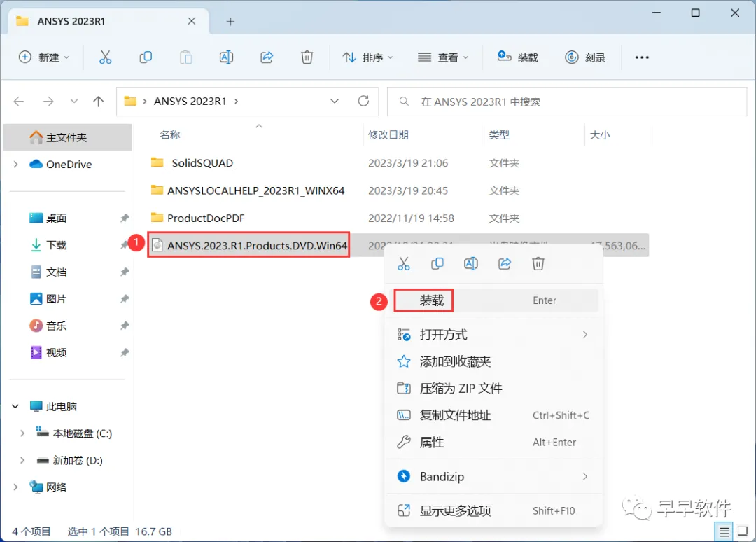This screenshot has height=542, width=756.
Task: Unpin 桌面 using its pin icon
Action: [x=125, y=218]
